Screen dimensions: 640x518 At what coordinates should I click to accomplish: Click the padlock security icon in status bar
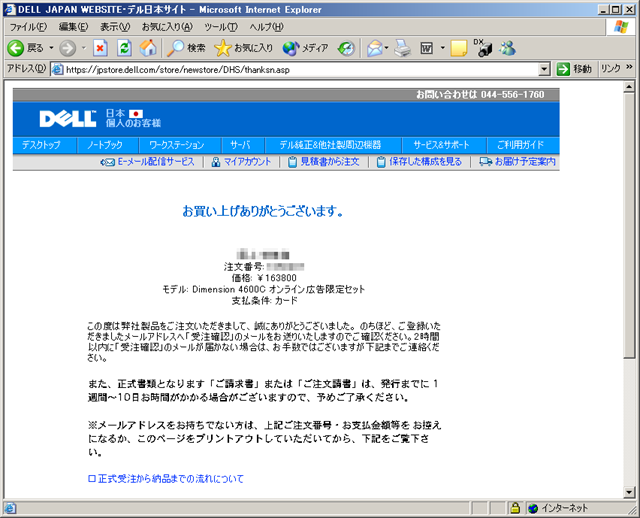515,508
